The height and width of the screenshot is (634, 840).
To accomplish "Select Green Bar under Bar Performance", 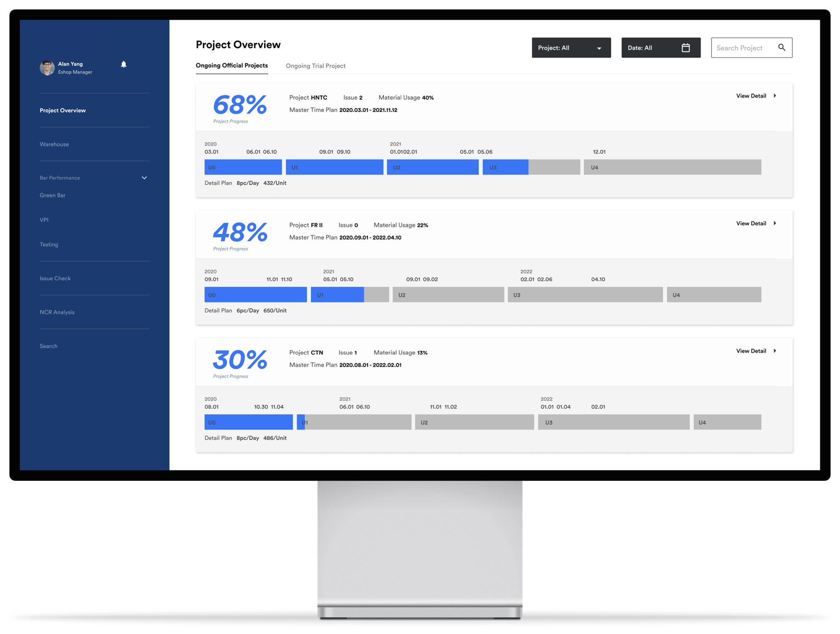I will [x=53, y=195].
